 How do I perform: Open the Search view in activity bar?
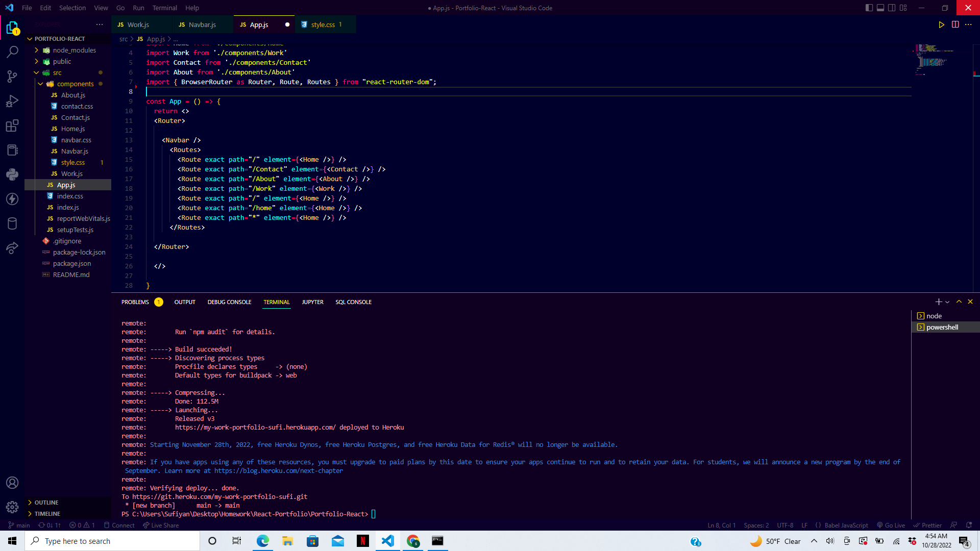point(12,52)
